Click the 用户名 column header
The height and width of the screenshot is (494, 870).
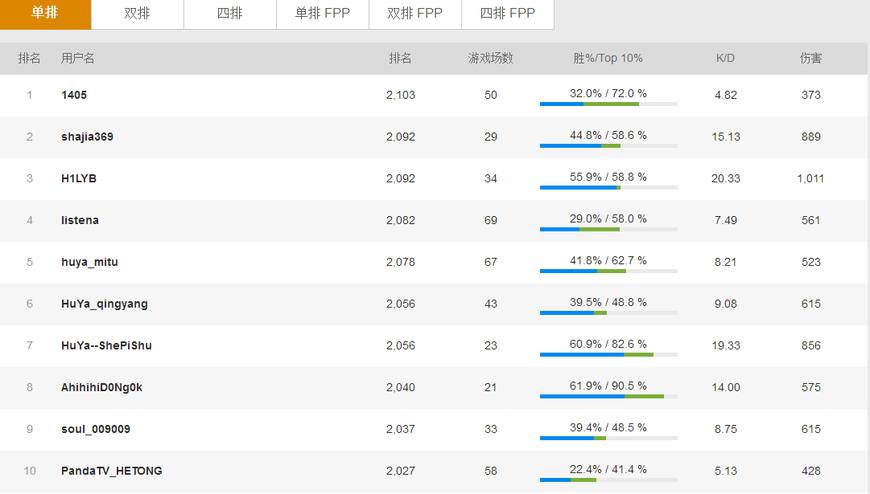click(78, 58)
